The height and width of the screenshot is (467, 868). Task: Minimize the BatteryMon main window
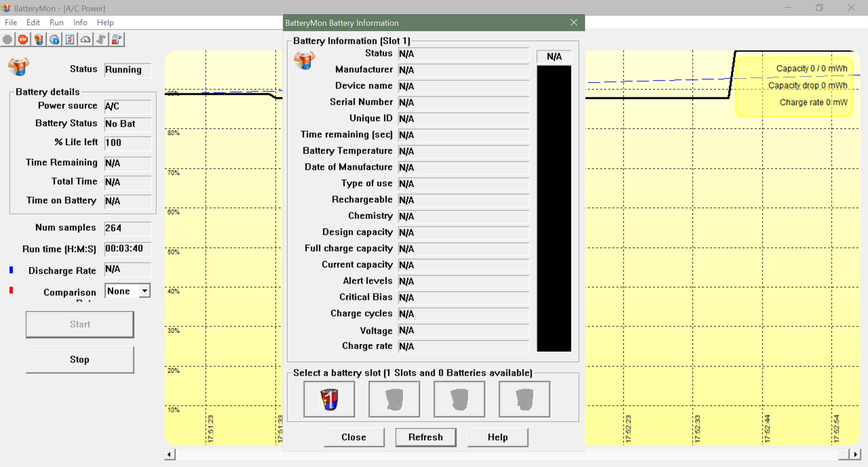click(788, 8)
